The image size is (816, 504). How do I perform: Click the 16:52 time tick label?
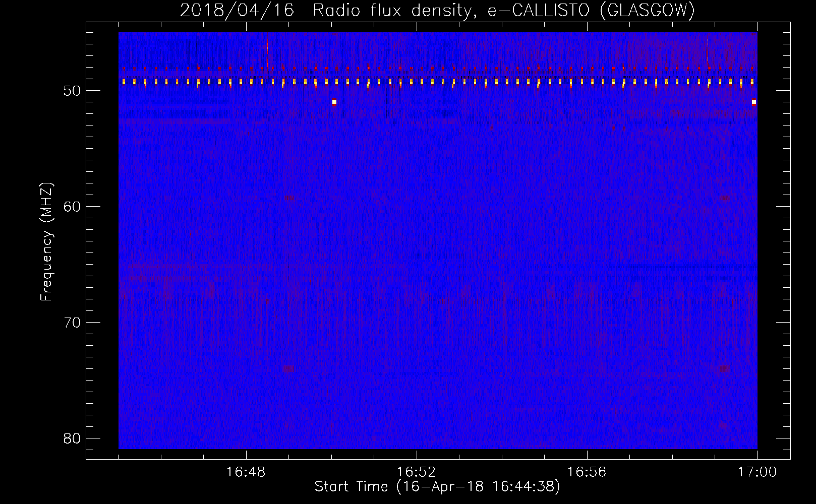coord(417,472)
